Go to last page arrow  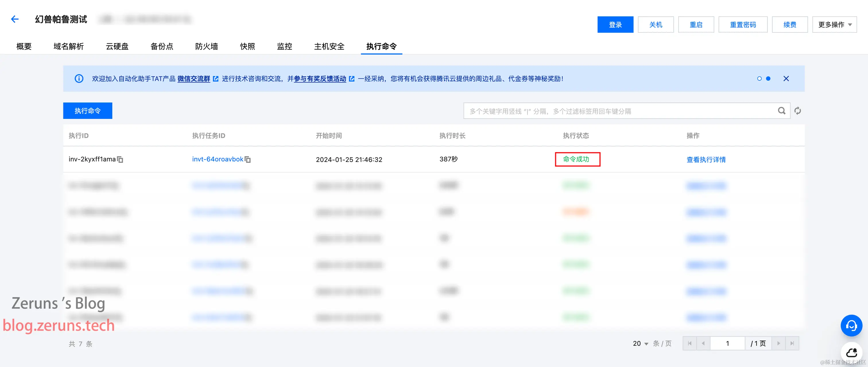point(792,343)
